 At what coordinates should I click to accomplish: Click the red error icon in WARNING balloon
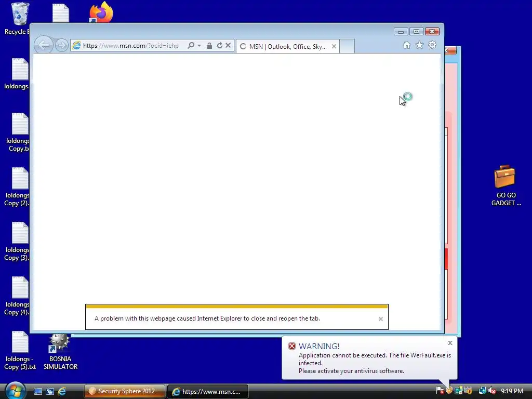click(292, 346)
